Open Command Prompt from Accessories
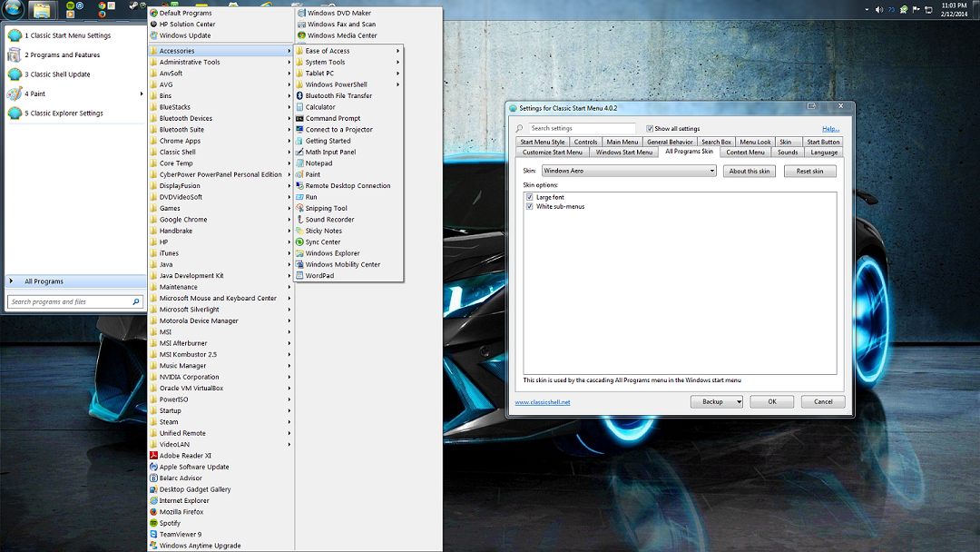Image resolution: width=980 pixels, height=552 pixels. point(332,118)
